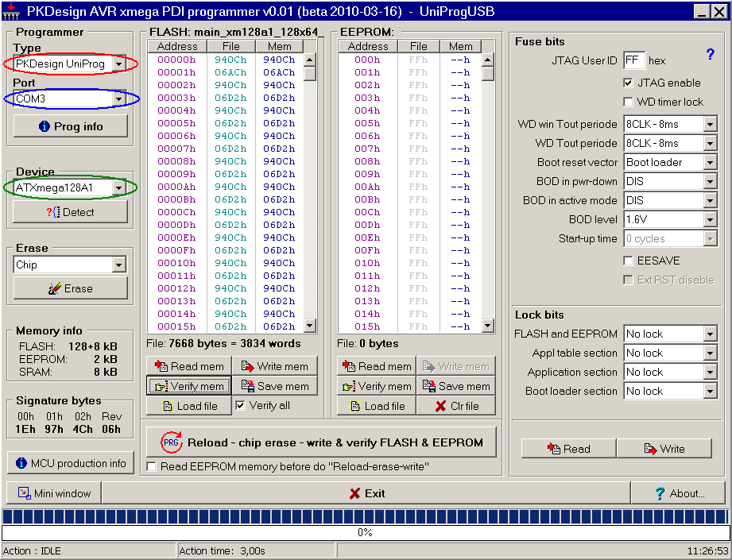Image resolution: width=732 pixels, height=560 pixels.
Task: Open the BOD in active mode dropdown
Action: pyautogui.click(x=710, y=201)
